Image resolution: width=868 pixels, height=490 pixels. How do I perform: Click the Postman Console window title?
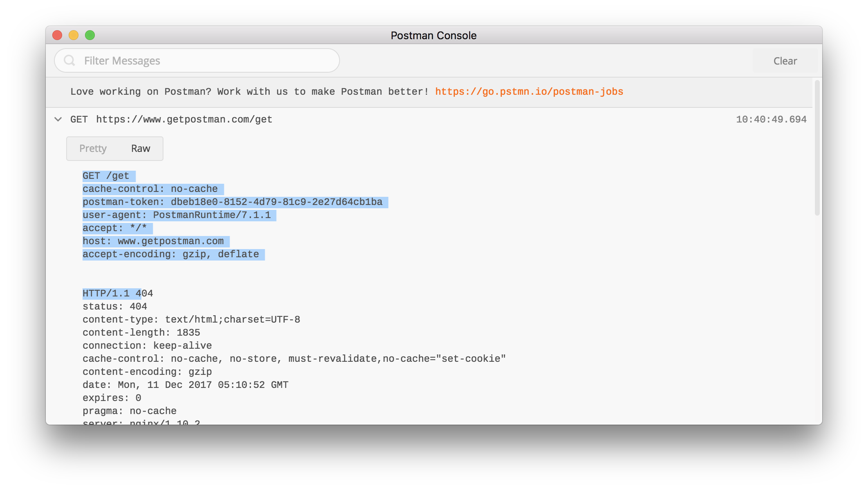point(433,36)
